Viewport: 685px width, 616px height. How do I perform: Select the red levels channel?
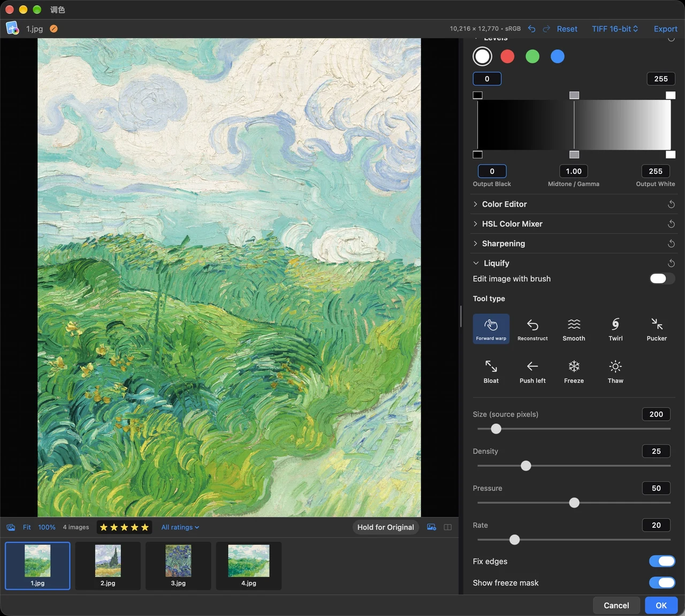pyautogui.click(x=507, y=56)
